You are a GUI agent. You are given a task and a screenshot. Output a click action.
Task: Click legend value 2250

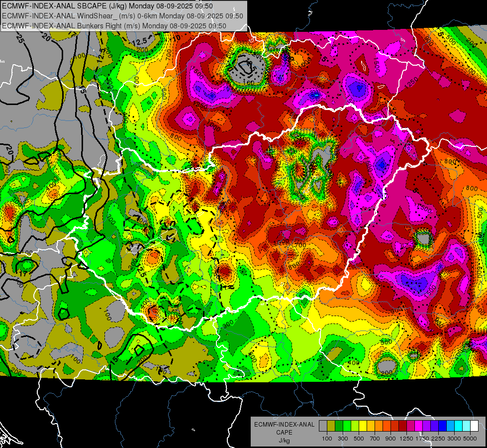point(438,439)
